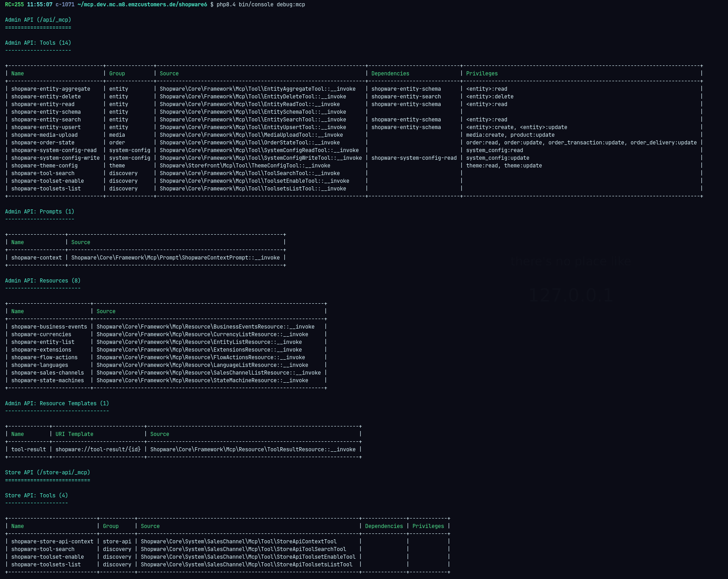Click the "shopware-flow-actions" resource name
This screenshot has height=579, width=728.
click(44, 357)
